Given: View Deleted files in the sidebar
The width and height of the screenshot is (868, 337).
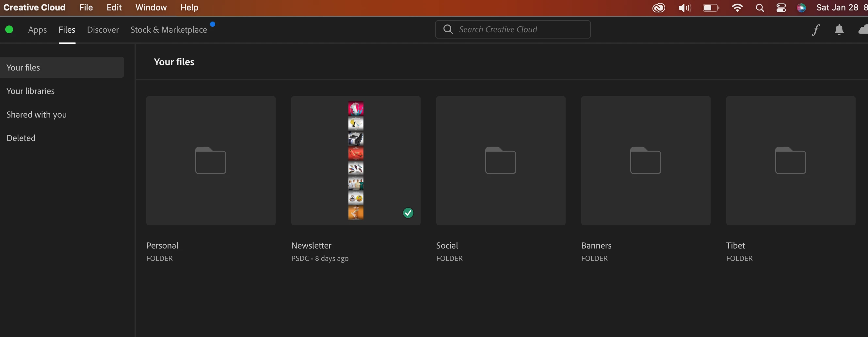Looking at the screenshot, I should click(21, 138).
